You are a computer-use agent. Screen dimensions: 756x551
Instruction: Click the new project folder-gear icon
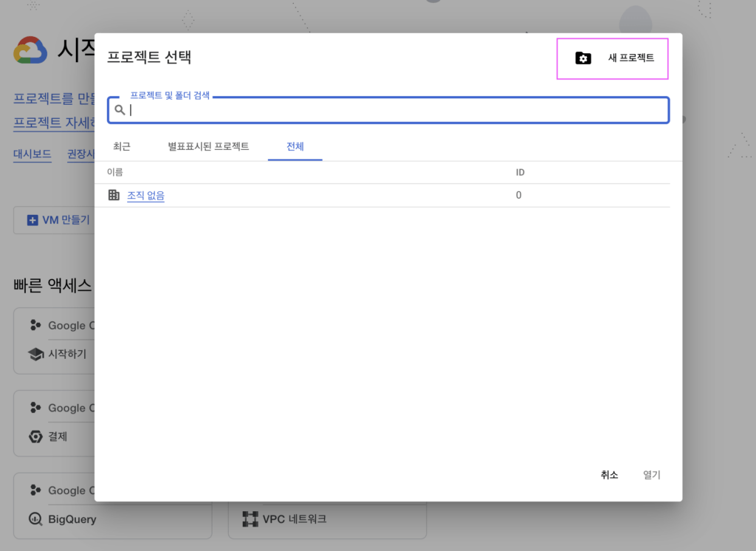[583, 58]
